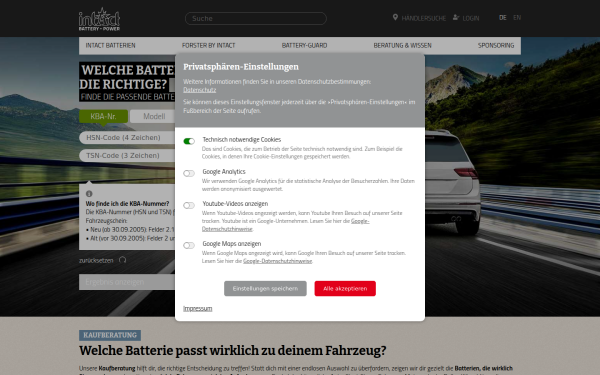This screenshot has width=600, height=375.
Task: Click zurücksetzen reset link
Action: point(96,260)
